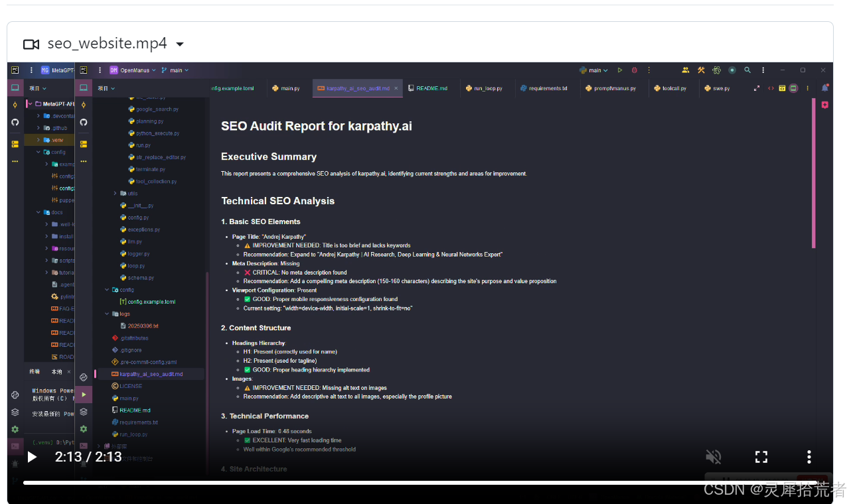Open the main branch dropdown in OpenManus window
This screenshot has width=849, height=504.
176,70
